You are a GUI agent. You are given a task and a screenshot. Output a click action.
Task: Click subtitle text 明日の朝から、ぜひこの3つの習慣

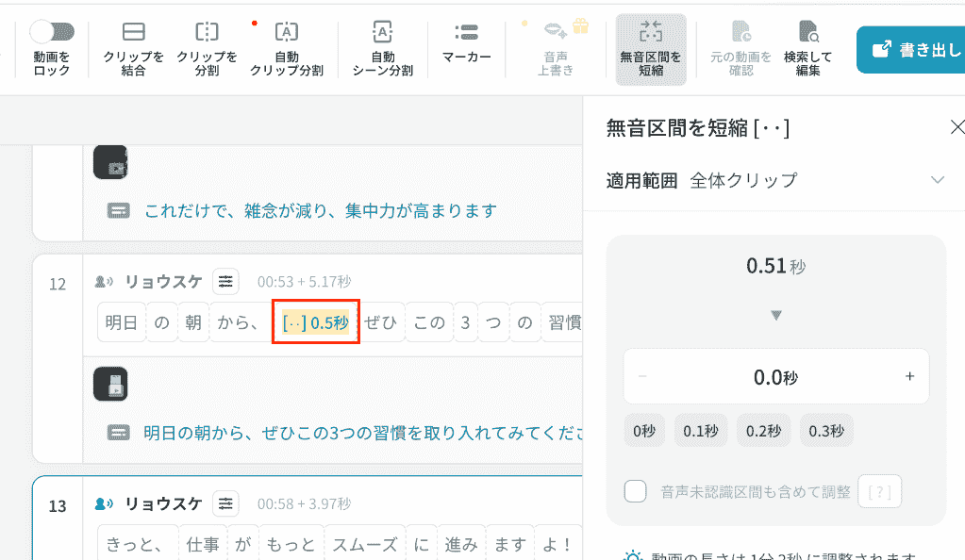pyautogui.click(x=363, y=434)
